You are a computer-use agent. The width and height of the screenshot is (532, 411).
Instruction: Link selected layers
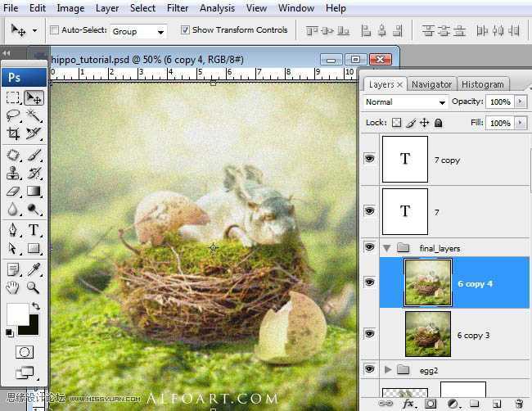(385, 404)
